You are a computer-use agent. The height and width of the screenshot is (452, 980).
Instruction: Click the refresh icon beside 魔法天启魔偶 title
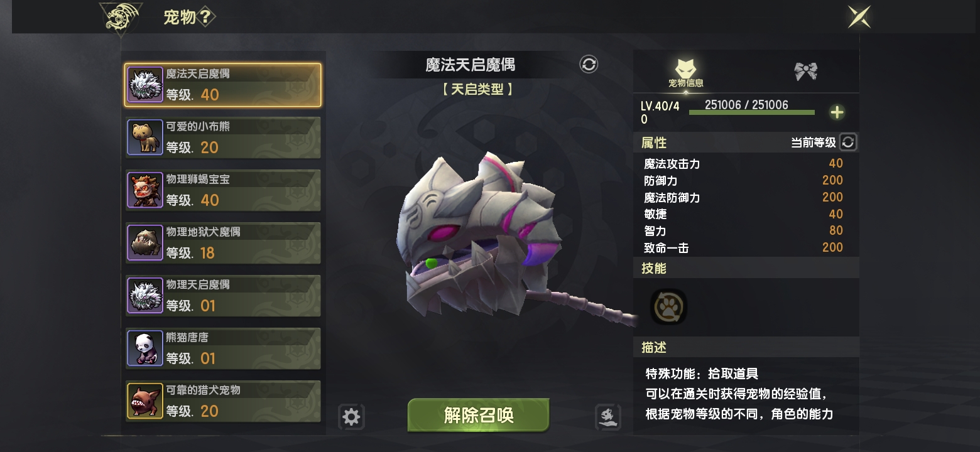point(589,64)
